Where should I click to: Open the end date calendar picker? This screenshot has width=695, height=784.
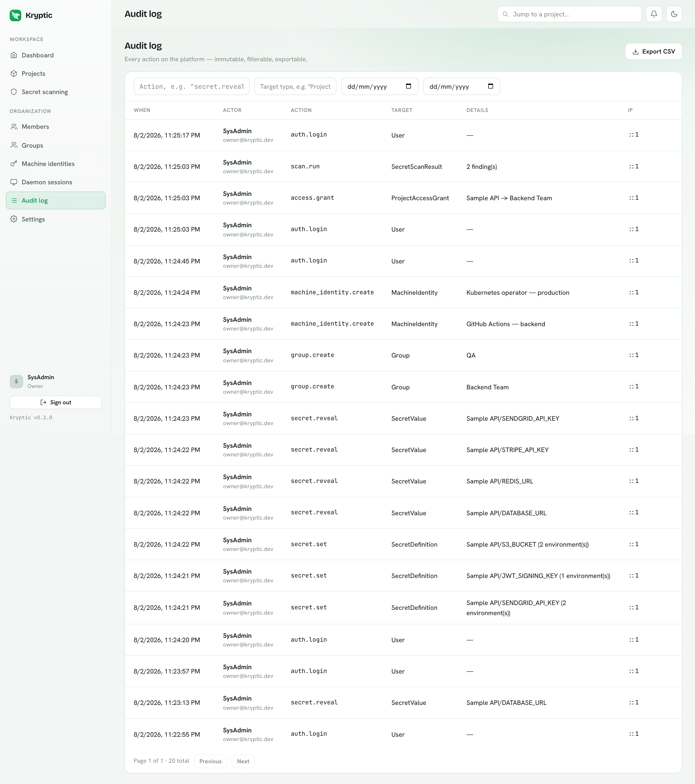point(490,86)
